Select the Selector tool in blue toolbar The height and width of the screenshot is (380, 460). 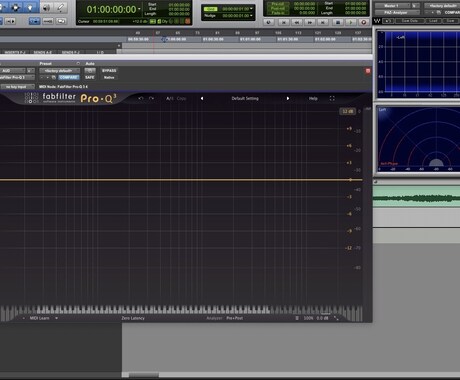[x=15, y=7]
